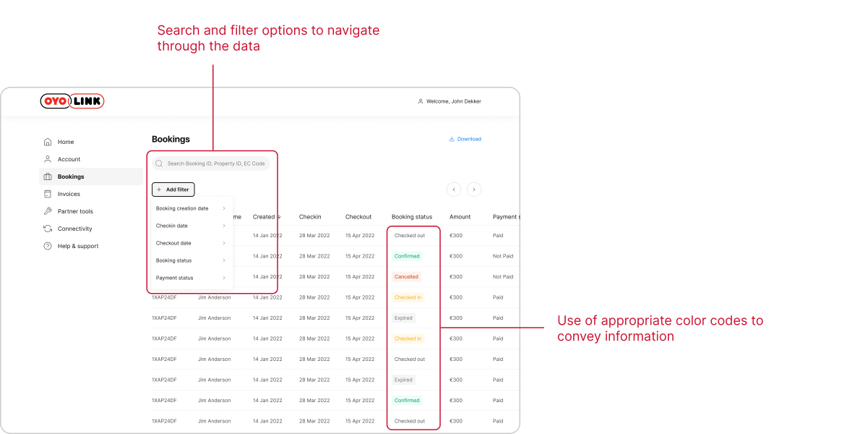Viewport: 868px width, 434px height.
Task: Click the Invoices icon in sidebar
Action: (x=48, y=194)
